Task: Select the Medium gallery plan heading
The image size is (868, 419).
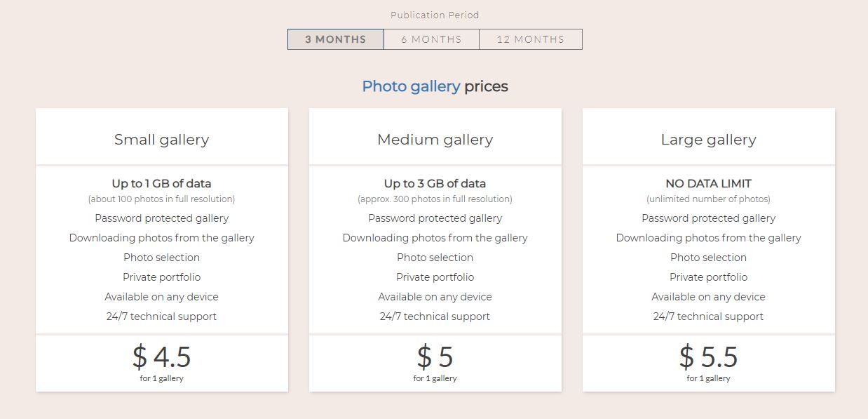Action: point(435,140)
